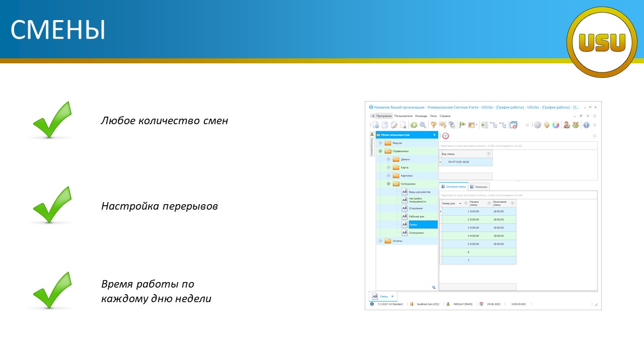Switch to the Перерывы tab
644x362 pixels.
click(x=478, y=187)
